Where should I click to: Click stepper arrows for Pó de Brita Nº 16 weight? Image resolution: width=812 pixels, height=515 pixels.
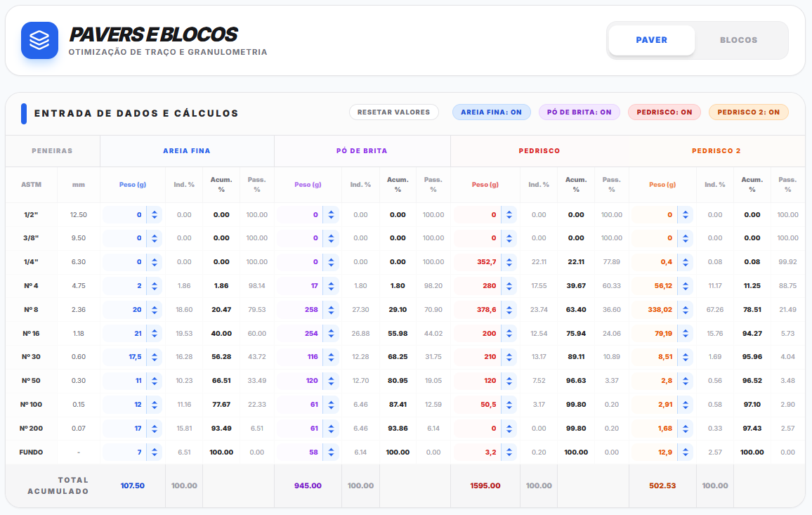(x=331, y=334)
